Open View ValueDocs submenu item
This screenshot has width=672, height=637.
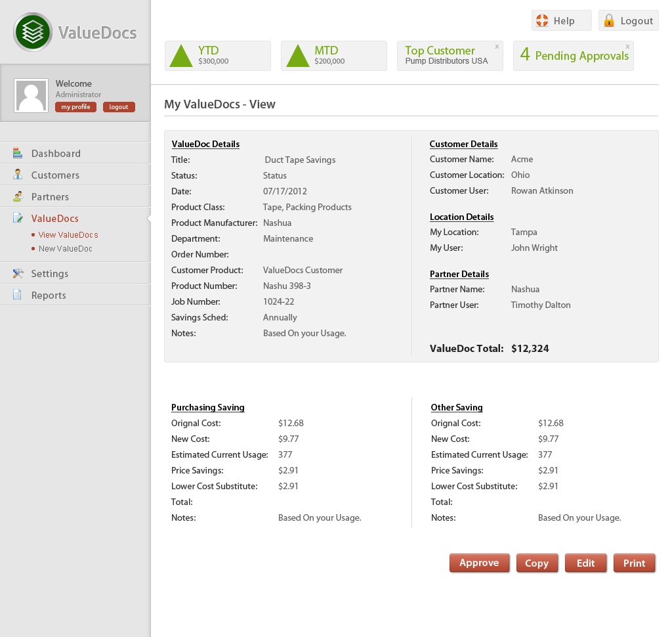(x=68, y=234)
